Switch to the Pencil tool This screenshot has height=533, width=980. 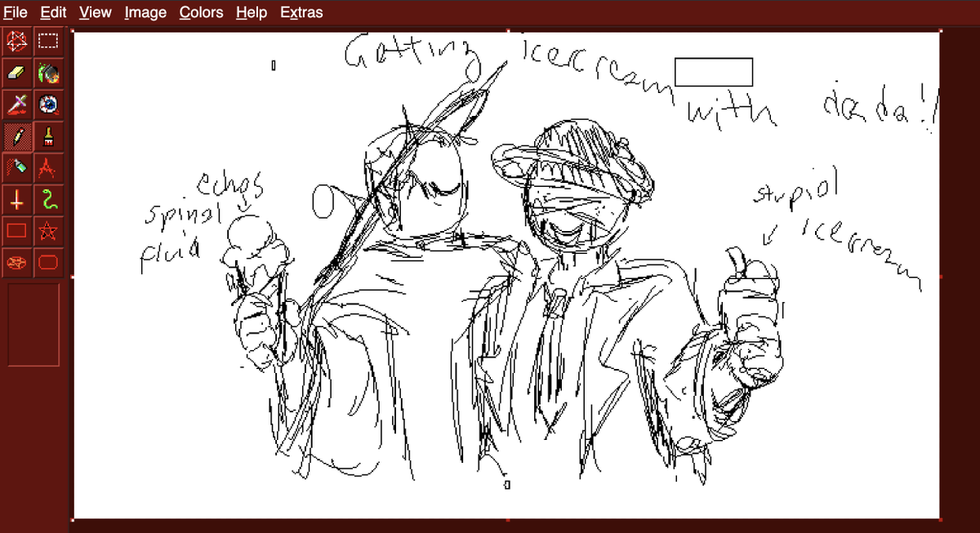point(16,136)
